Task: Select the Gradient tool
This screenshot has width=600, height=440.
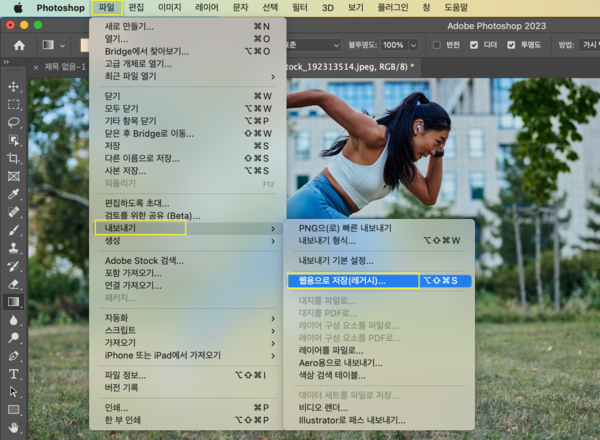Action: (x=14, y=302)
